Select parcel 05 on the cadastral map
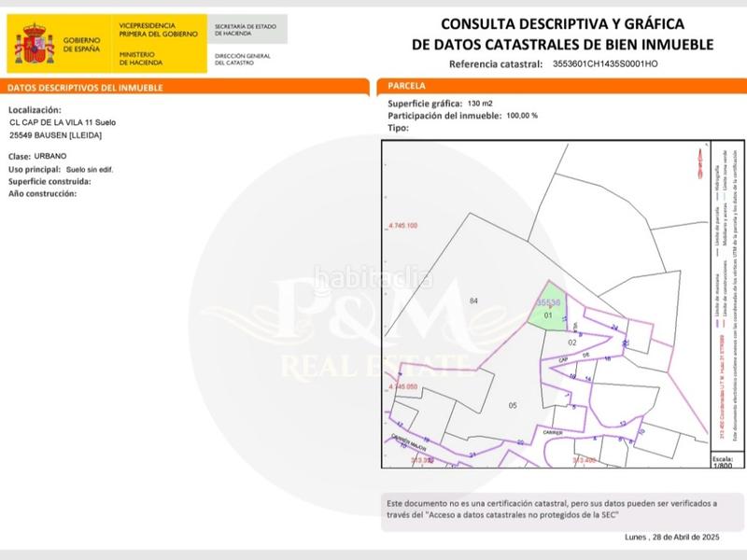 click(x=512, y=405)
